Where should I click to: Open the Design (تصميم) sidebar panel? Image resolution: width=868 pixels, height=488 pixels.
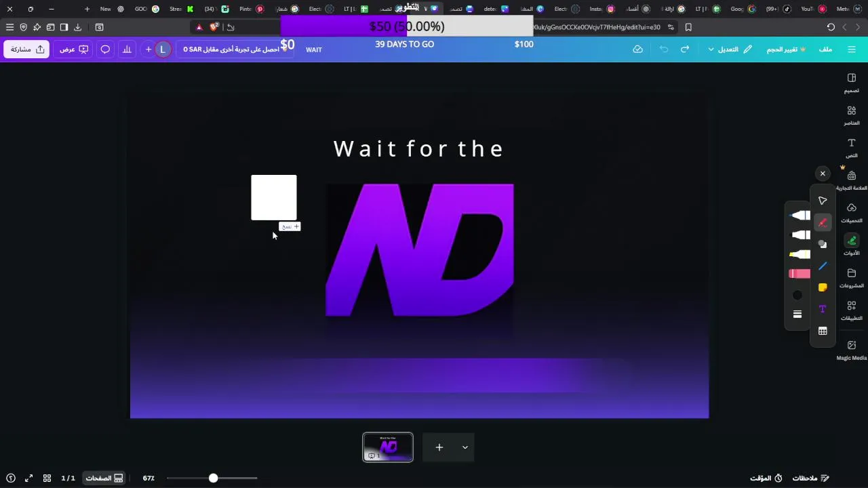[x=851, y=83]
